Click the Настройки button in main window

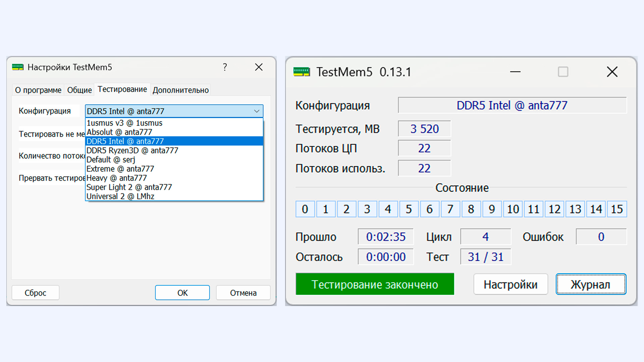click(x=511, y=284)
